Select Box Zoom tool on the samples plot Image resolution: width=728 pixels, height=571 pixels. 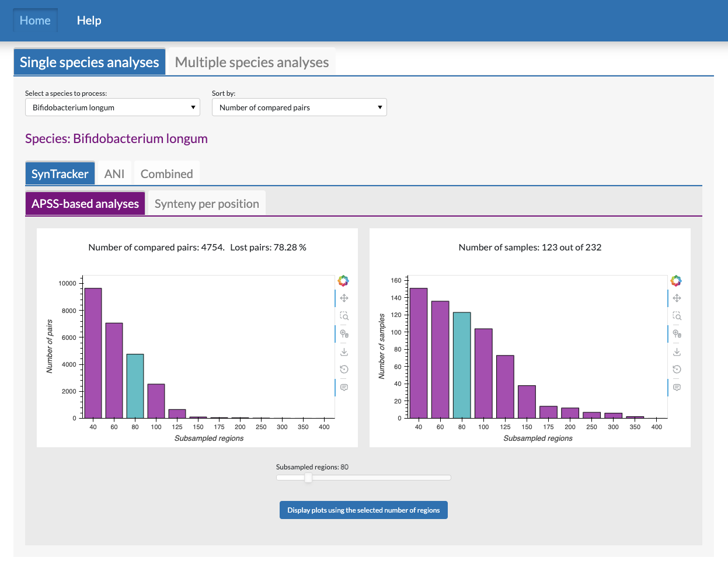click(x=677, y=316)
